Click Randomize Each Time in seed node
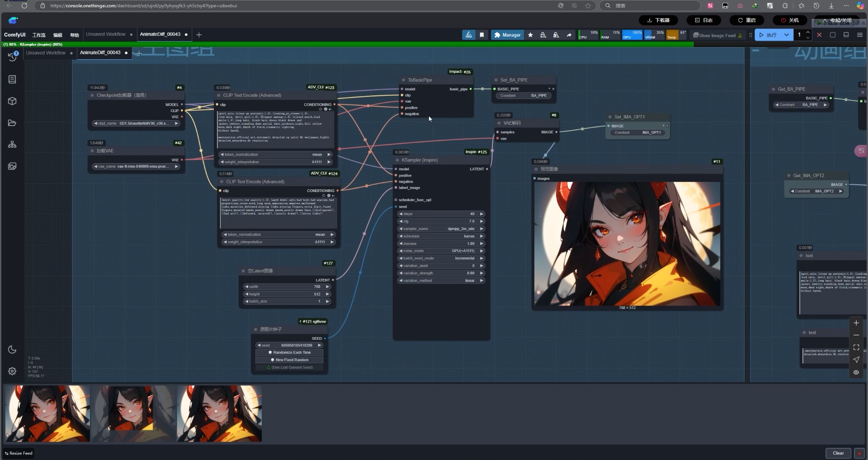Image resolution: width=868 pixels, height=460 pixels. [x=289, y=352]
